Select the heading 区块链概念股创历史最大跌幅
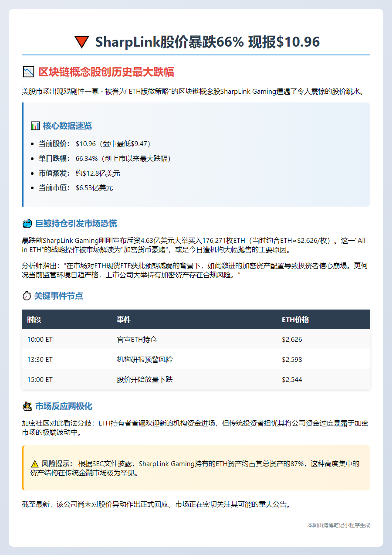The image size is (392, 555). 107,72
